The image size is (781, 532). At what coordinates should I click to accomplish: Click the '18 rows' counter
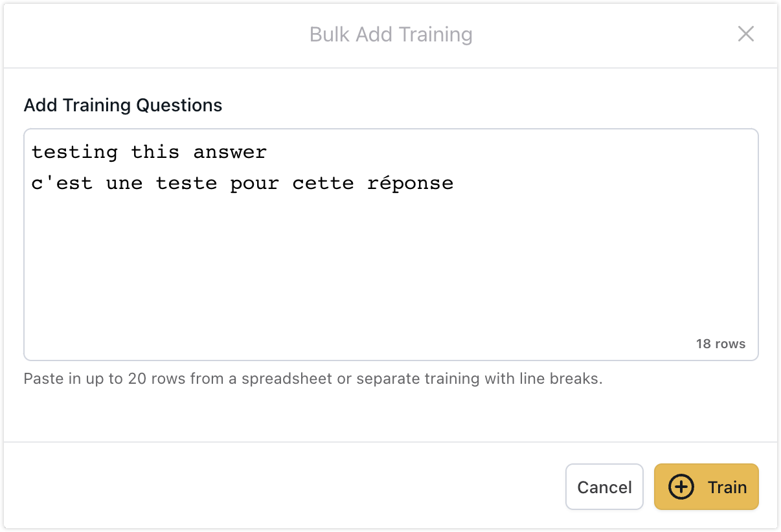pyautogui.click(x=720, y=344)
